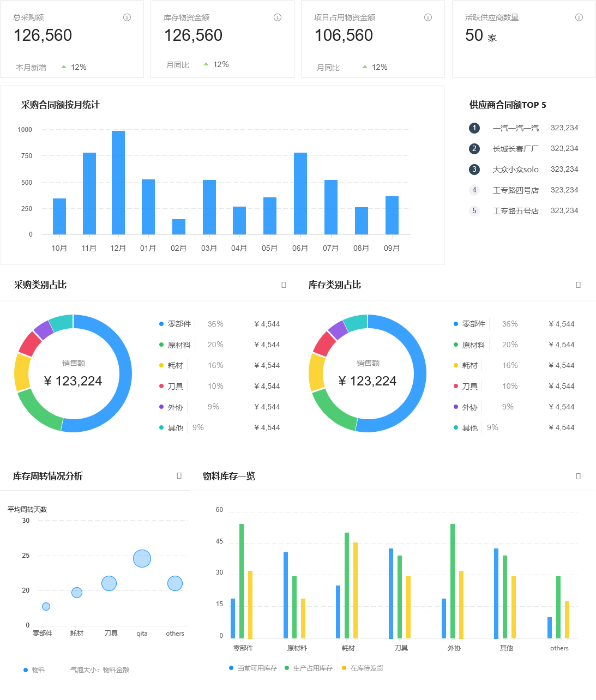Screen dimensions: 596x700
Task: Select the qita bubble in turnover chart
Action: pos(142,558)
